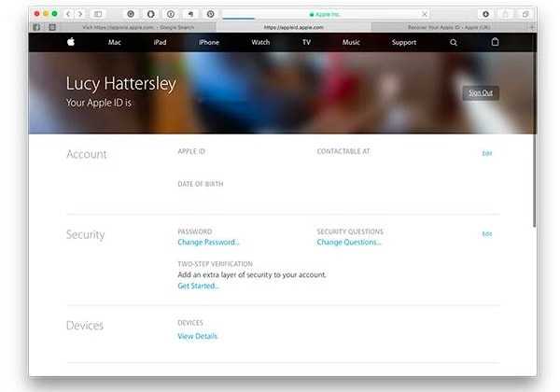
Task: Click Get Started for two-step verification
Action: [198, 286]
